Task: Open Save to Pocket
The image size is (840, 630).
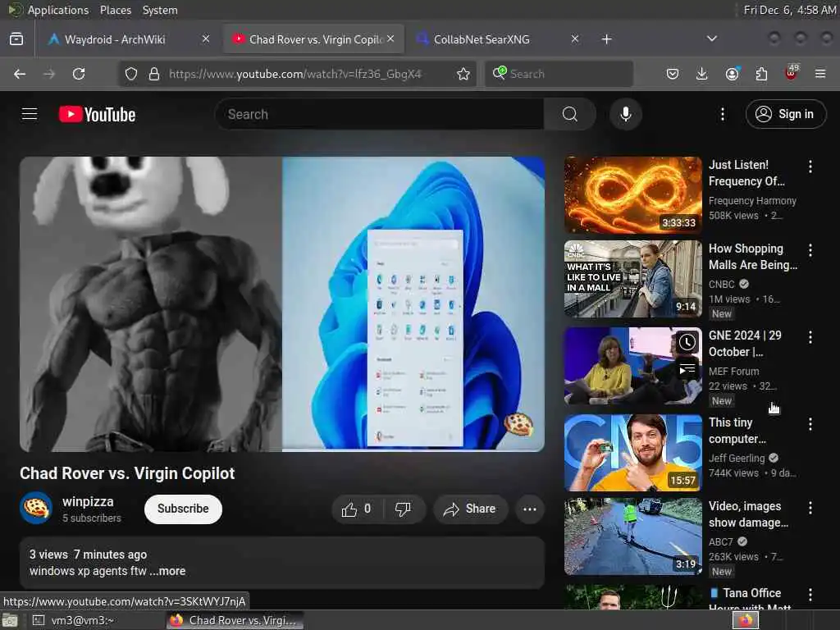Action: pyautogui.click(x=673, y=74)
